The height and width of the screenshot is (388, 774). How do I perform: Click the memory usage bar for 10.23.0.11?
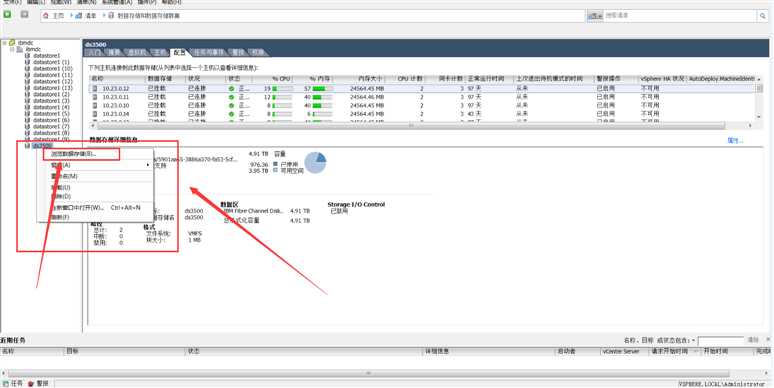(323, 97)
